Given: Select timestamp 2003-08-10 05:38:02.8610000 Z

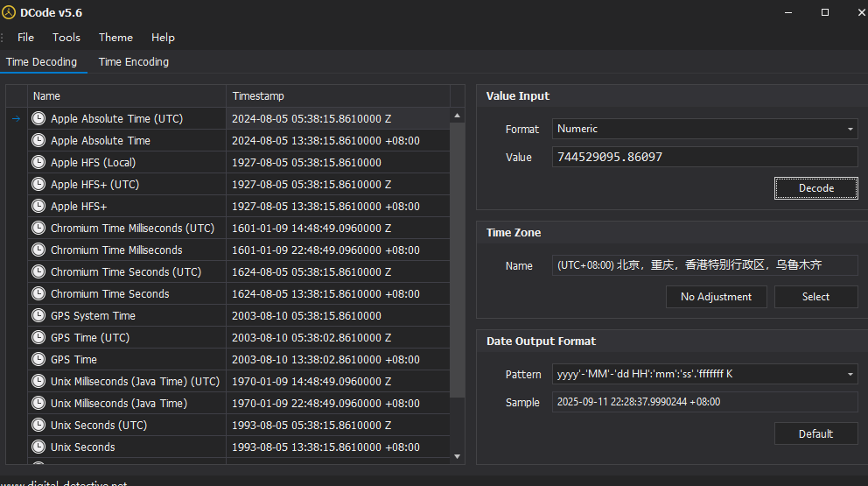Looking at the screenshot, I should [x=338, y=337].
